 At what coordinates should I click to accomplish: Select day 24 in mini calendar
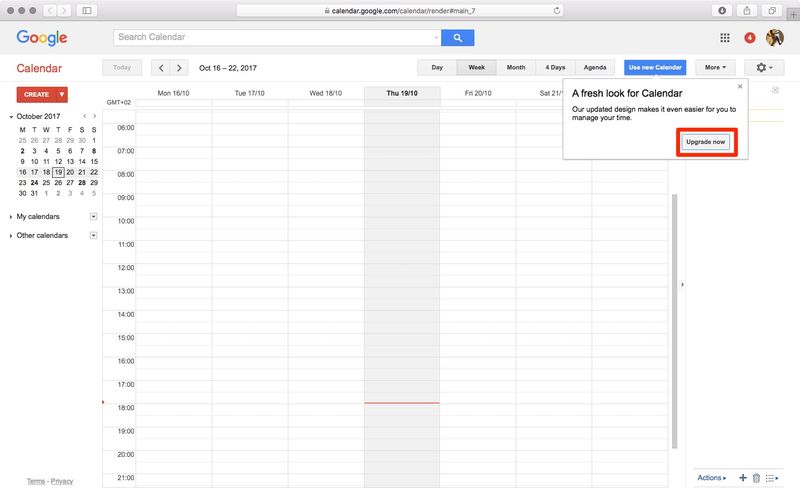click(x=34, y=183)
